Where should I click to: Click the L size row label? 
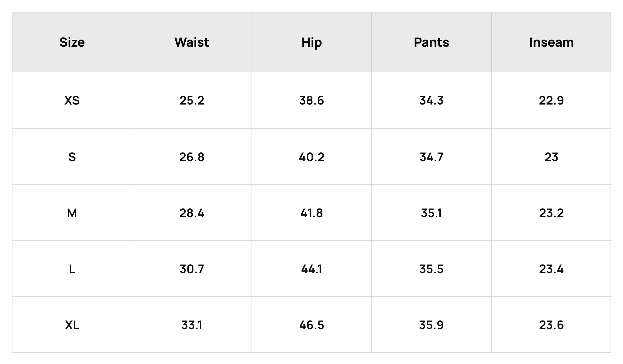(72, 269)
